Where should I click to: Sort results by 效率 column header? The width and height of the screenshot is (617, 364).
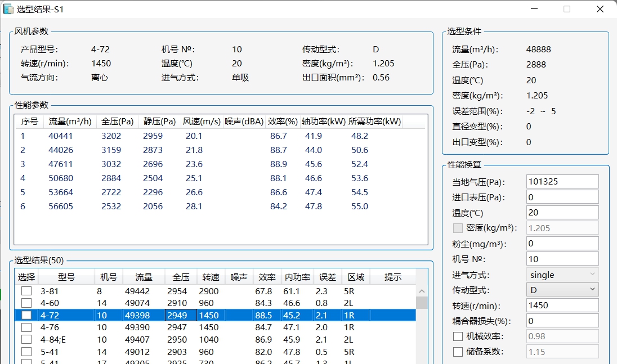pos(267,277)
